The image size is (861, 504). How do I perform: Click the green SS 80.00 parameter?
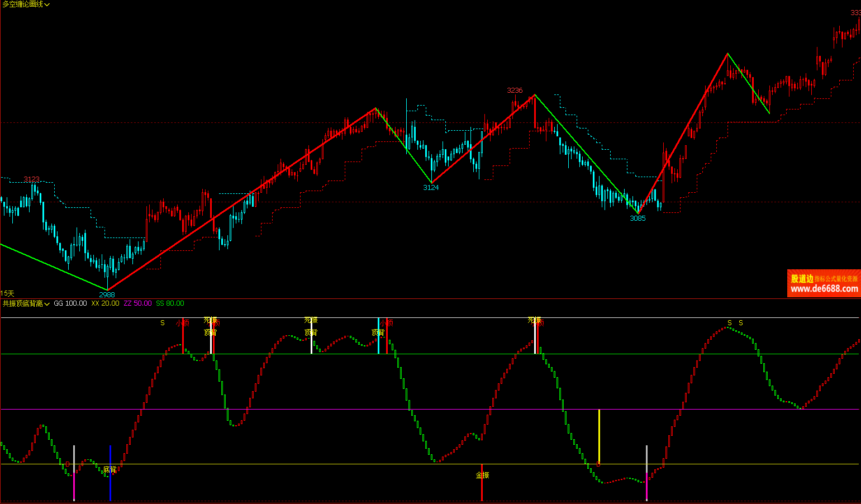(170, 303)
